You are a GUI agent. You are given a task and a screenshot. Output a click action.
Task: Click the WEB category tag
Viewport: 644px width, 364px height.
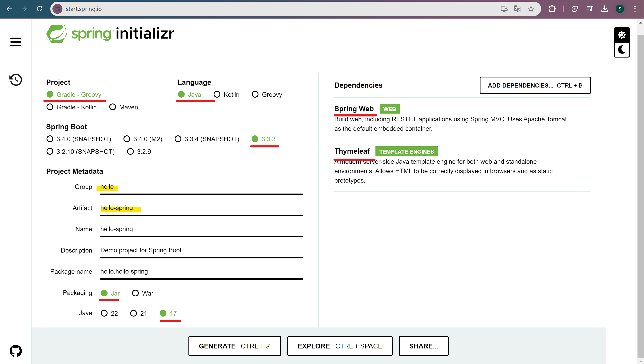pyautogui.click(x=389, y=109)
